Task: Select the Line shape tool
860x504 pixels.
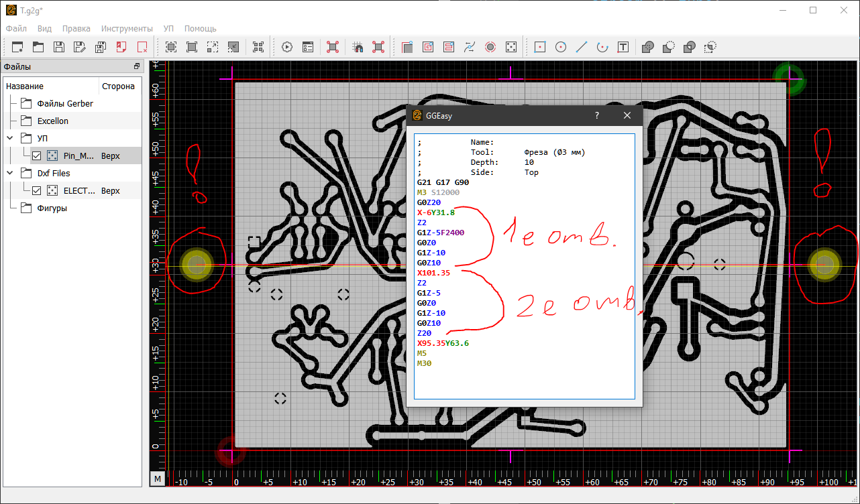Action: click(582, 47)
